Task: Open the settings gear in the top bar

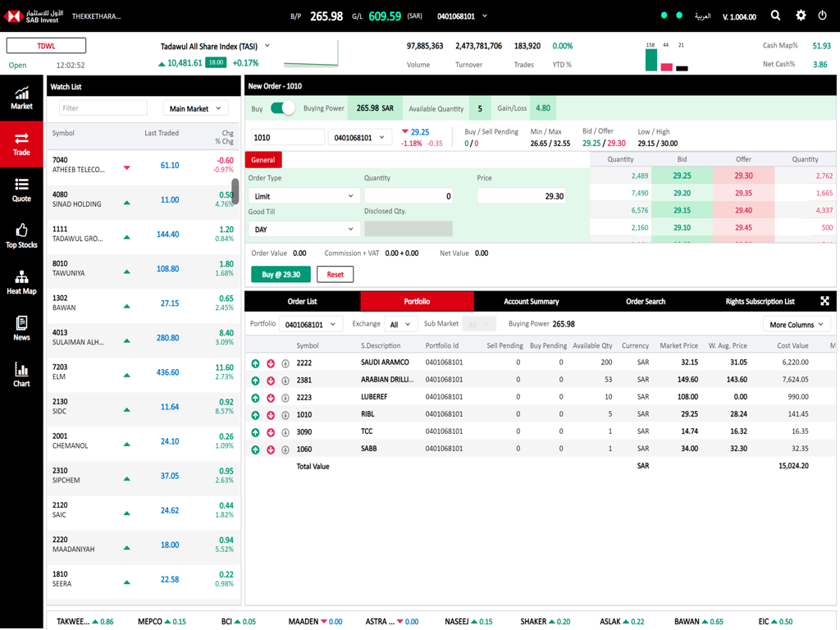Action: click(801, 15)
